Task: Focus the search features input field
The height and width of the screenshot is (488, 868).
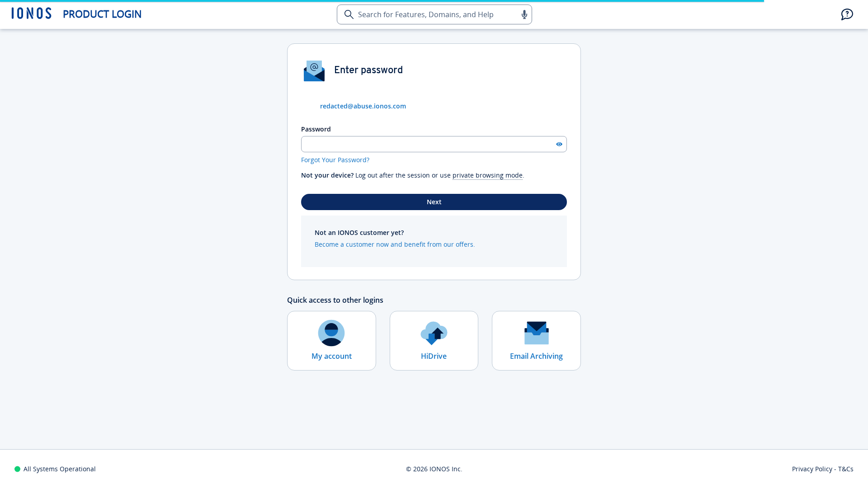Action: (x=434, y=14)
